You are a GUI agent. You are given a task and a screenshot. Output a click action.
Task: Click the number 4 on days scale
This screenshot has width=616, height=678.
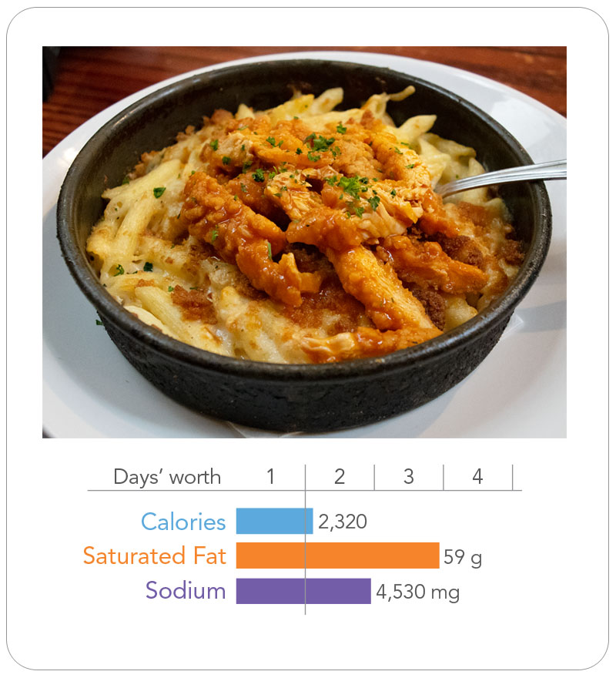[477, 477]
